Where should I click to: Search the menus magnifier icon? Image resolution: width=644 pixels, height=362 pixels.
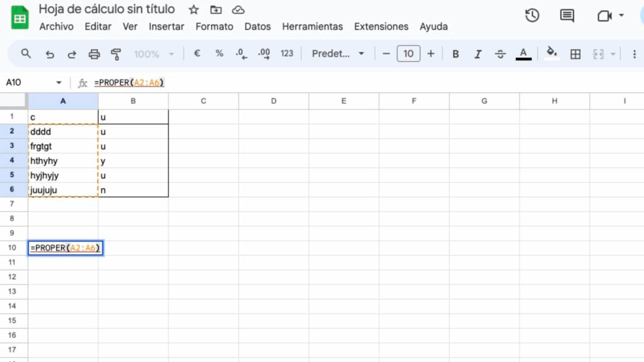pyautogui.click(x=26, y=54)
